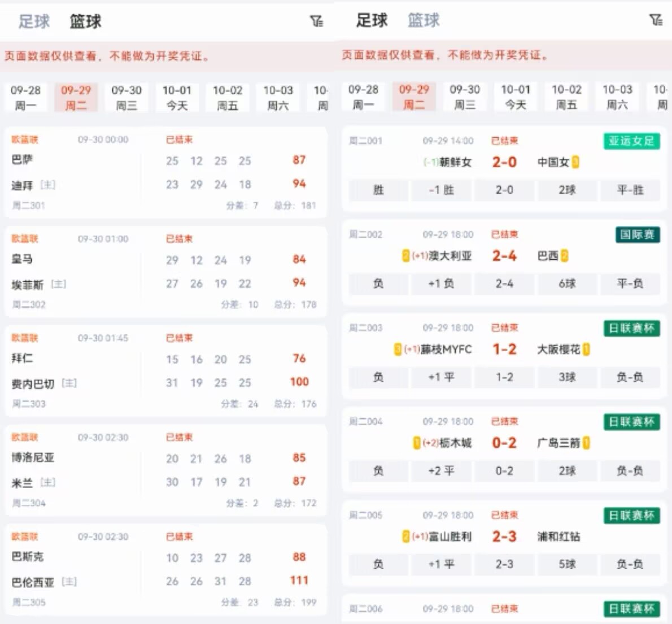Click 6球 total goals cell
672x624 pixels.
(567, 283)
